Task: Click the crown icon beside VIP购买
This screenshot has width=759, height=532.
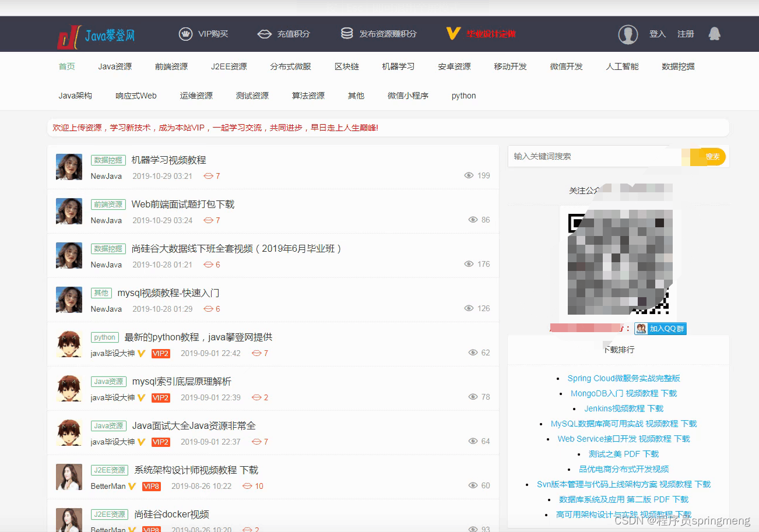Action: (x=185, y=34)
